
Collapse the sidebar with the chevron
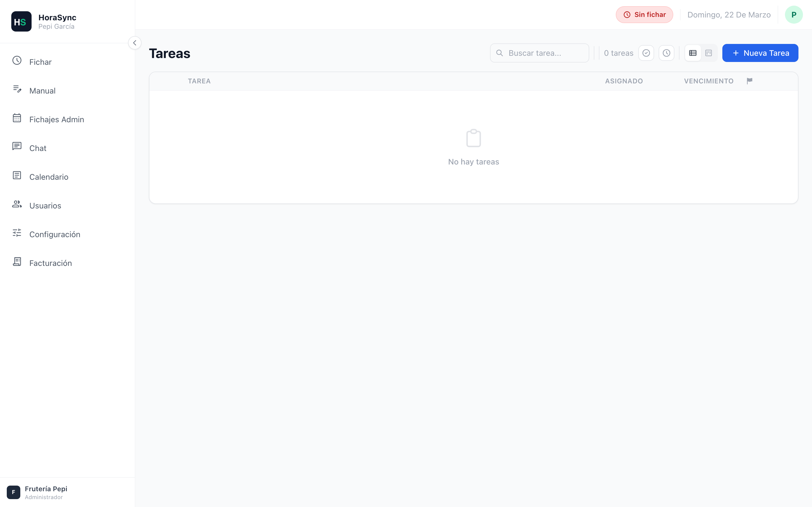tap(134, 43)
